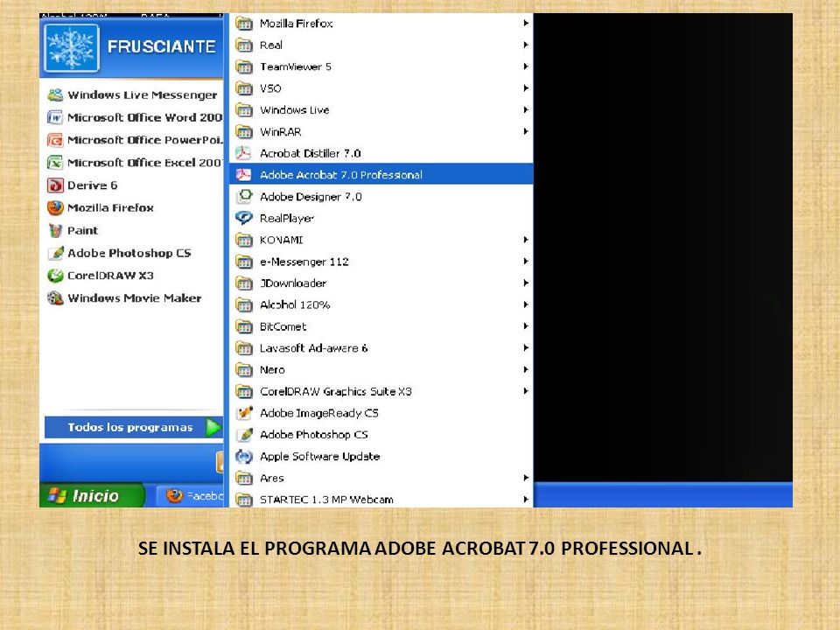Click Todos los programas button
Image resolution: width=840 pixels, height=630 pixels.
133,427
